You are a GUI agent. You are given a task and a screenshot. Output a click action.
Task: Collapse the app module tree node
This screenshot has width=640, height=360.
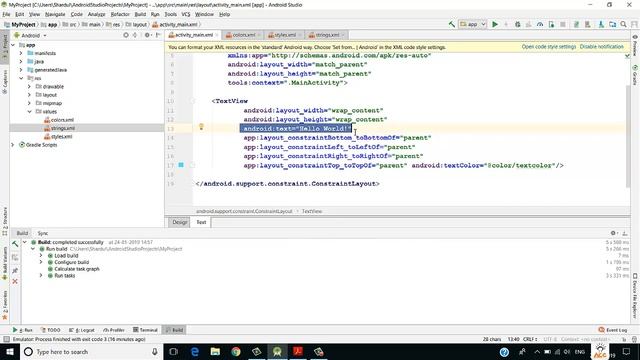pos(13,45)
